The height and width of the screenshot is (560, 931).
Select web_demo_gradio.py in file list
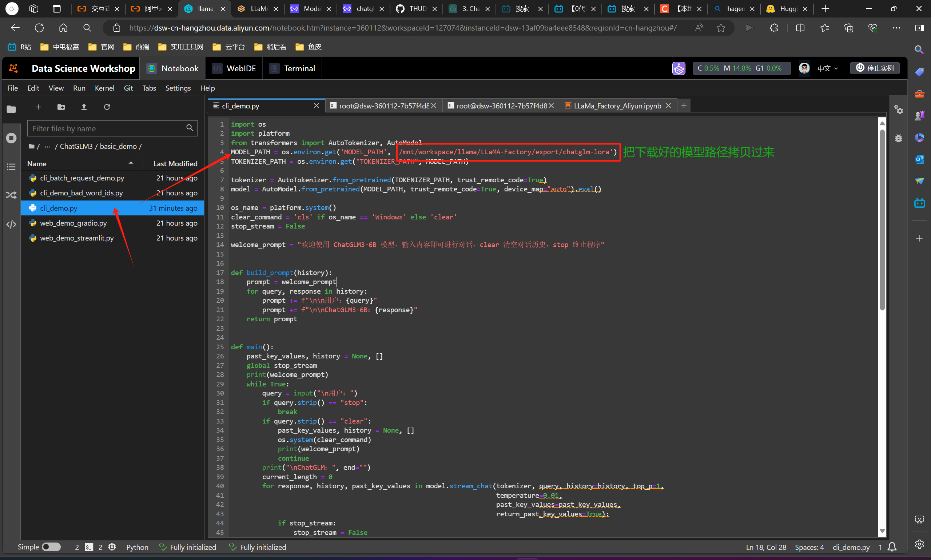(112, 223)
